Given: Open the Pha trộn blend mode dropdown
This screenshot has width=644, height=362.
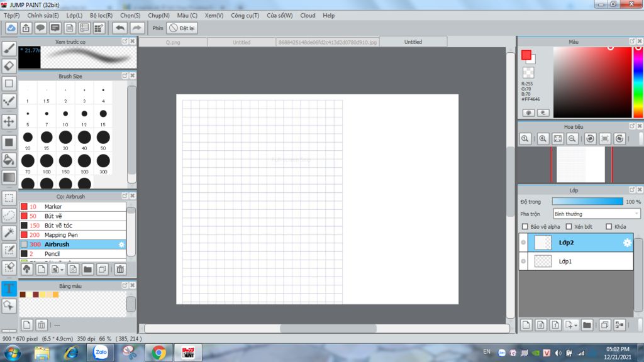Looking at the screenshot, I should coord(596,214).
